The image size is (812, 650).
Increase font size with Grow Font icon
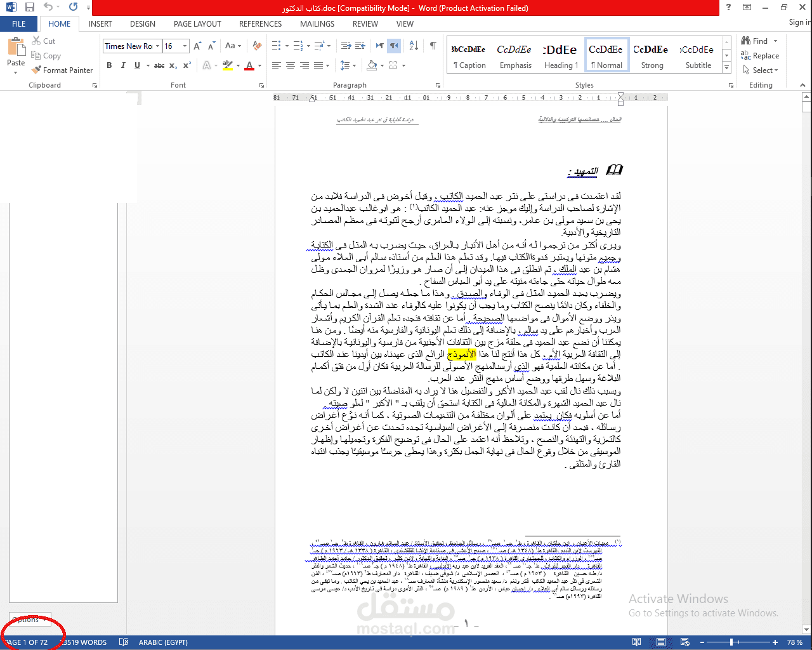coord(197,46)
